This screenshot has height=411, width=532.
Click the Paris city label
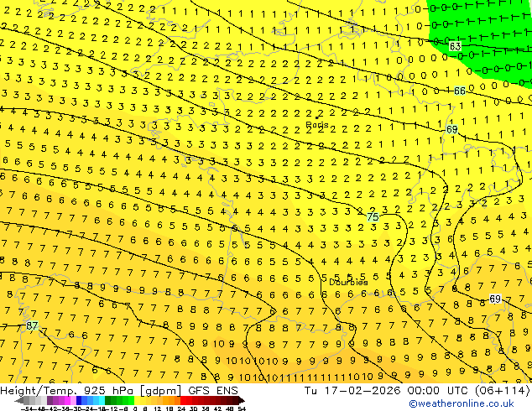point(317,125)
